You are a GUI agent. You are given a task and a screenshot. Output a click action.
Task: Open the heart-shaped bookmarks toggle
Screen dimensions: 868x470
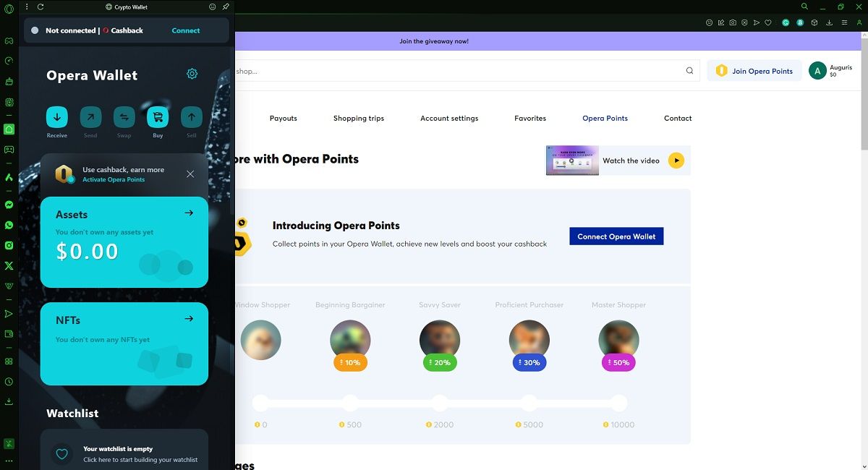[x=767, y=22]
